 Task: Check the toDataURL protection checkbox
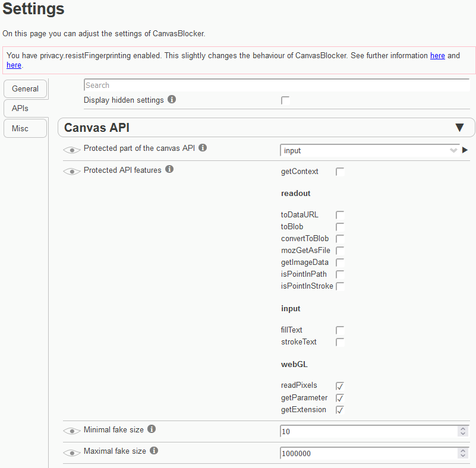click(339, 214)
